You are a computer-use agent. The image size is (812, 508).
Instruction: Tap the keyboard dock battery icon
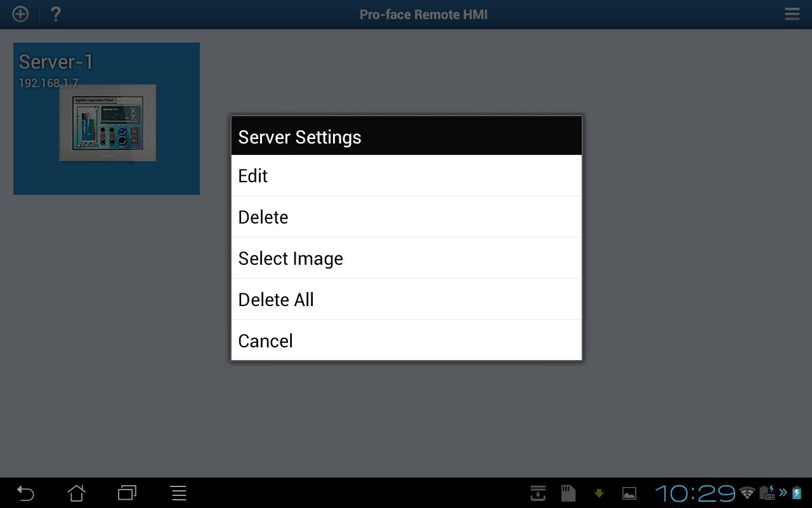(768, 493)
